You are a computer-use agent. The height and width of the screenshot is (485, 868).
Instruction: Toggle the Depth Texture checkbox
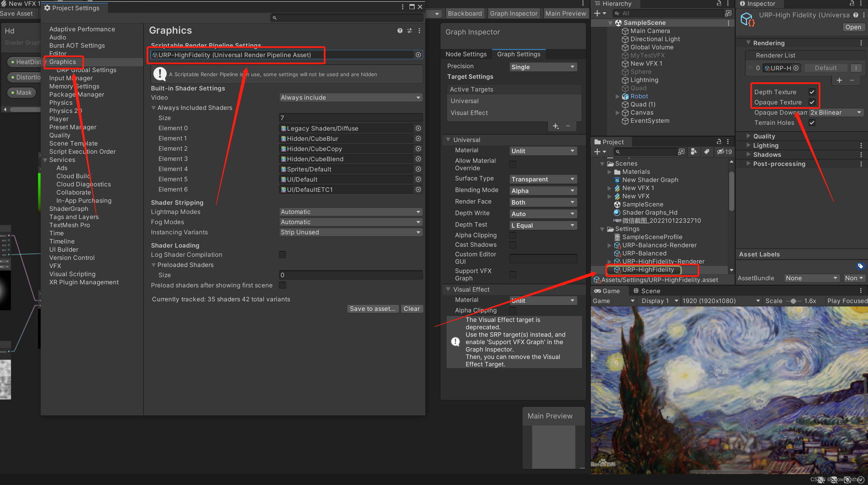[812, 92]
